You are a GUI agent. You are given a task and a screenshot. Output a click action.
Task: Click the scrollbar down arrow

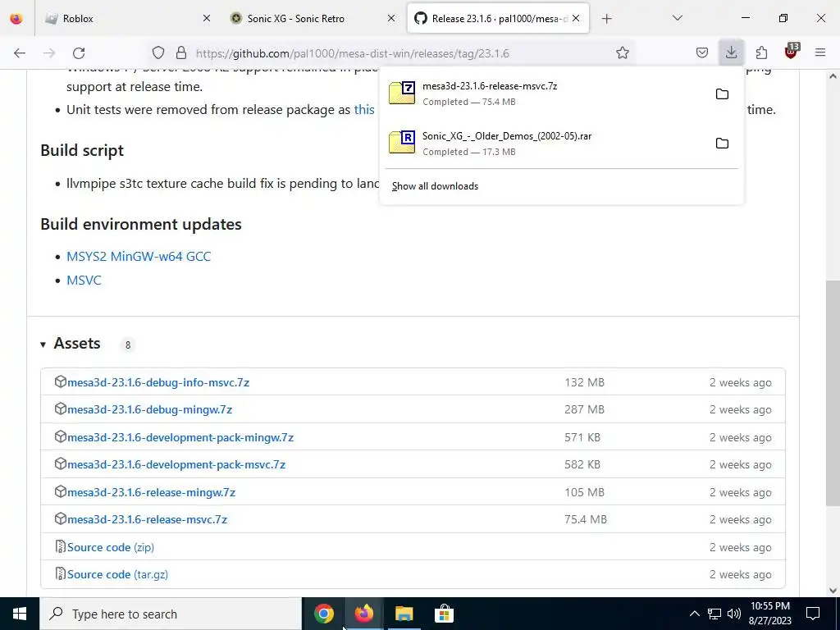[x=833, y=591]
